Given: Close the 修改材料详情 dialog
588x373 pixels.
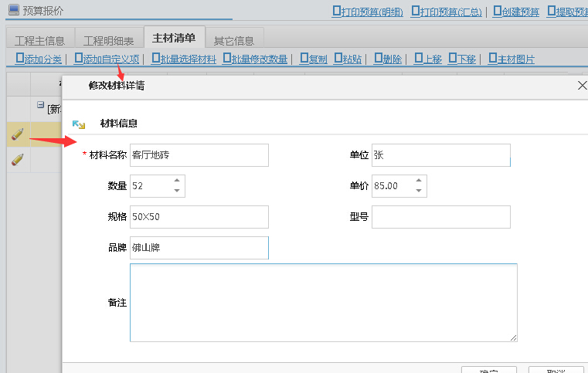Looking at the screenshot, I should pyautogui.click(x=582, y=86).
